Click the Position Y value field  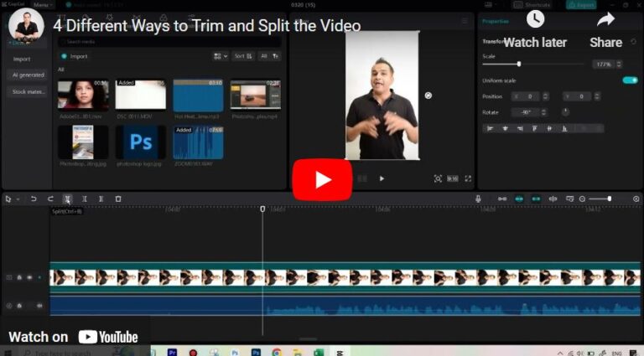click(x=579, y=96)
